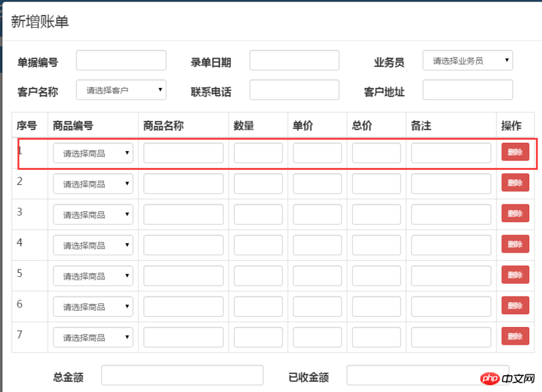Screen dimensions: 542x392
Task: Click the 单据编号 label
Action: [38, 62]
